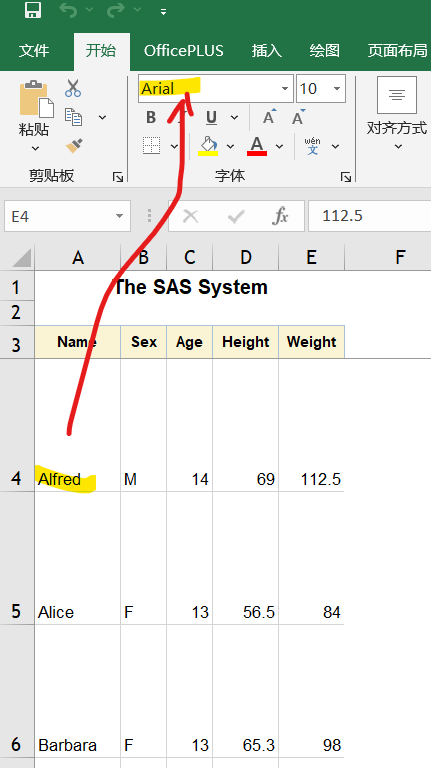
Task: Click the Copy icon
Action: [73, 117]
